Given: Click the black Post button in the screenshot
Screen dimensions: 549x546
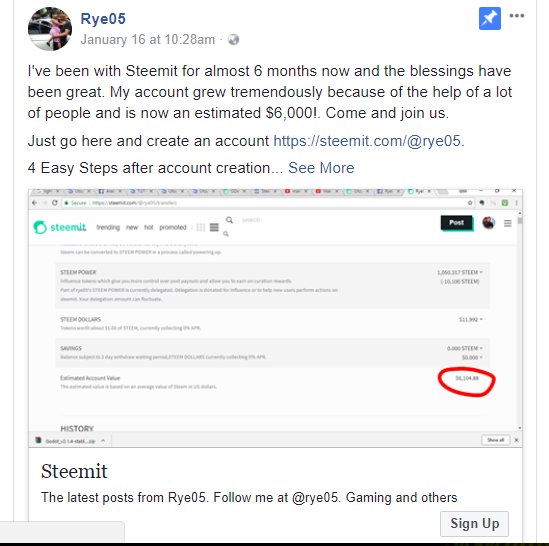Looking at the screenshot, I should (456, 223).
